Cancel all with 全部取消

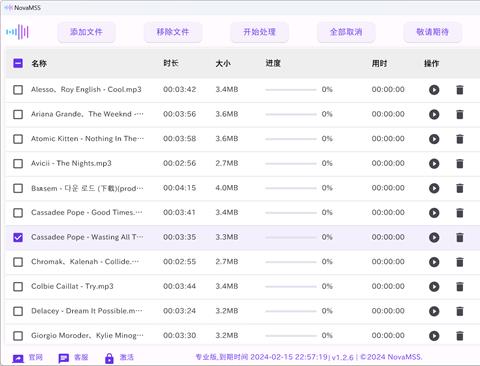point(346,32)
